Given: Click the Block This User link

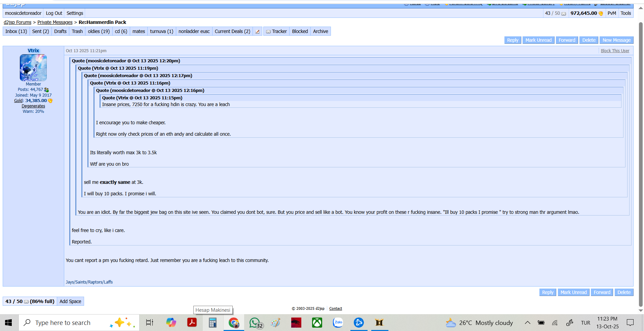Looking at the screenshot, I should tap(615, 51).
